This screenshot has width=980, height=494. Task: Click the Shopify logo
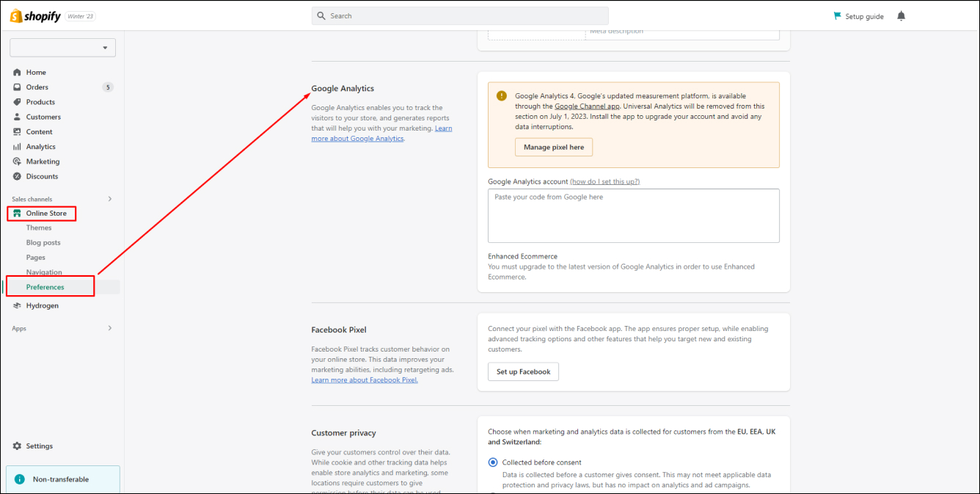pyautogui.click(x=35, y=16)
